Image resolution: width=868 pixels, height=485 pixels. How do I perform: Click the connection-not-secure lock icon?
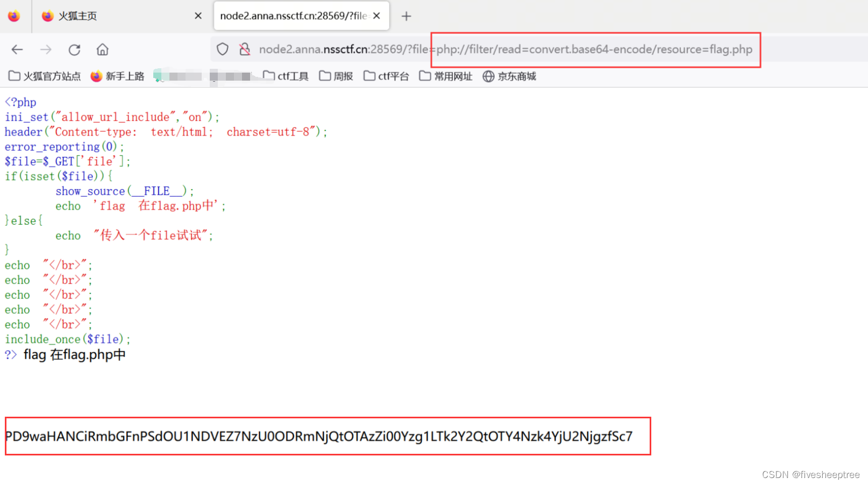click(x=245, y=49)
